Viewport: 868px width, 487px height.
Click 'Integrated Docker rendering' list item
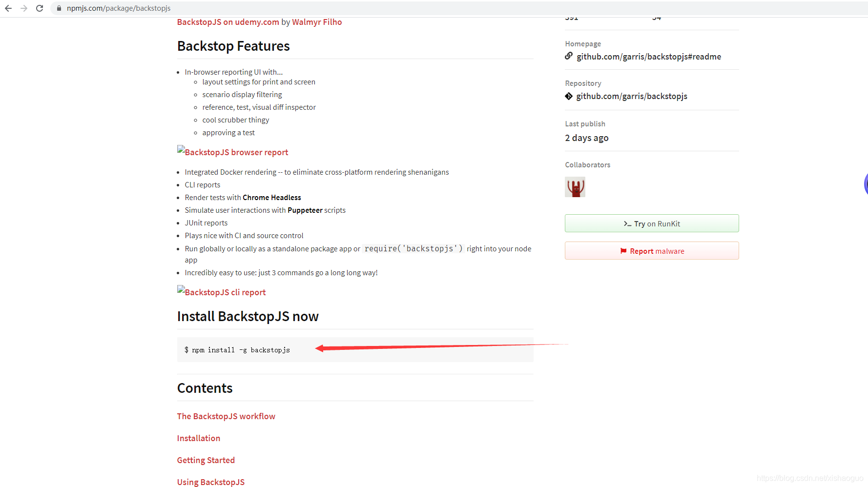pyautogui.click(x=317, y=172)
